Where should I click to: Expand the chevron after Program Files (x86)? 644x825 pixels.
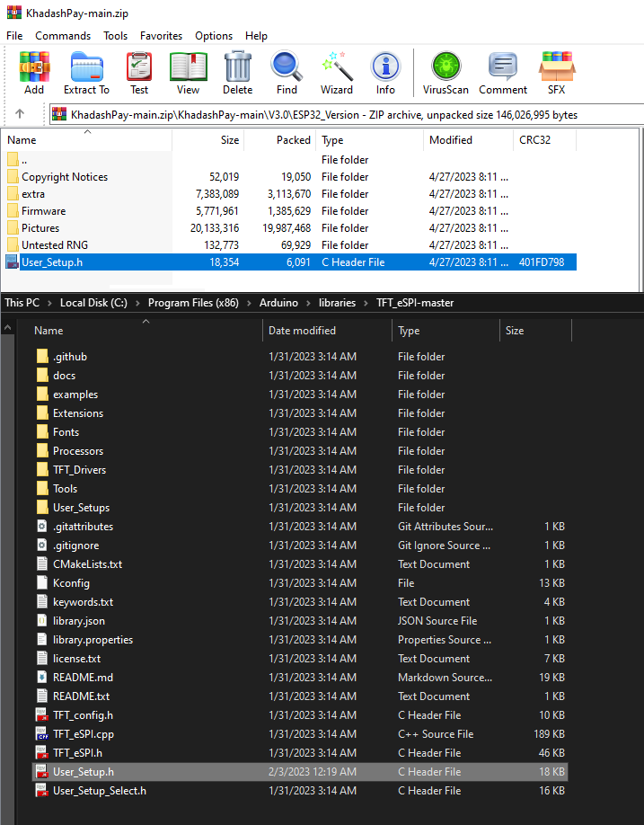tap(249, 303)
